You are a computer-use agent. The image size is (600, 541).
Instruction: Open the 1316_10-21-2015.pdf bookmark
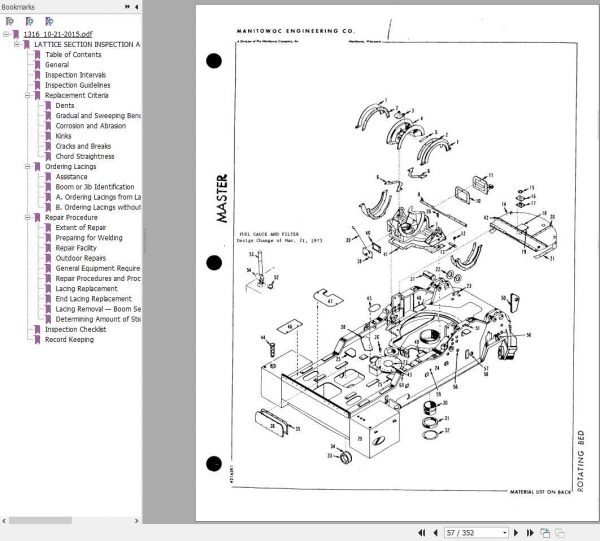[x=58, y=34]
